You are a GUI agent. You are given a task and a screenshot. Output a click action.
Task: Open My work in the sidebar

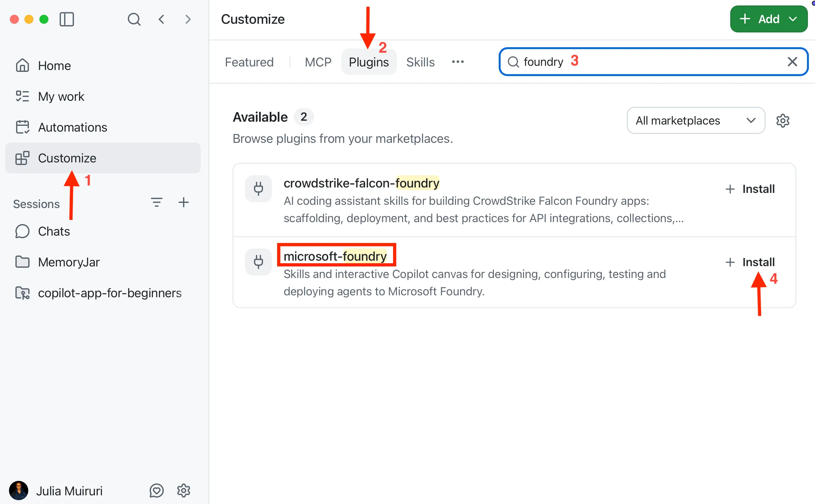[x=103, y=97]
